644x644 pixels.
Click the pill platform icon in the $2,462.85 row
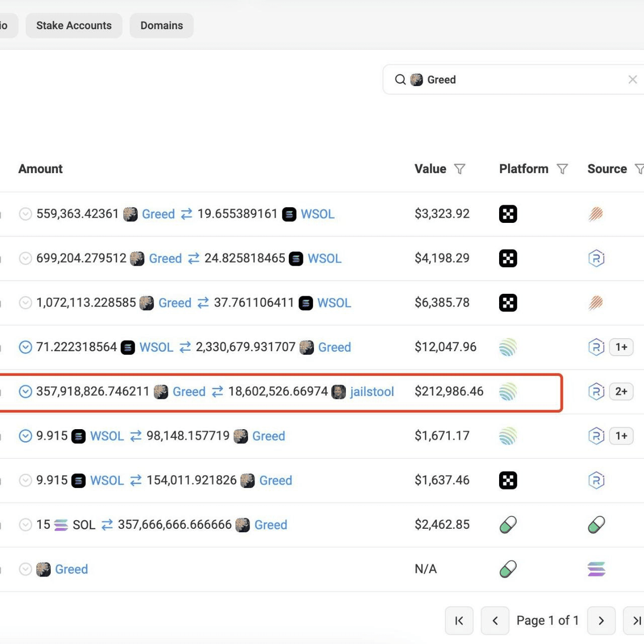pyautogui.click(x=508, y=525)
